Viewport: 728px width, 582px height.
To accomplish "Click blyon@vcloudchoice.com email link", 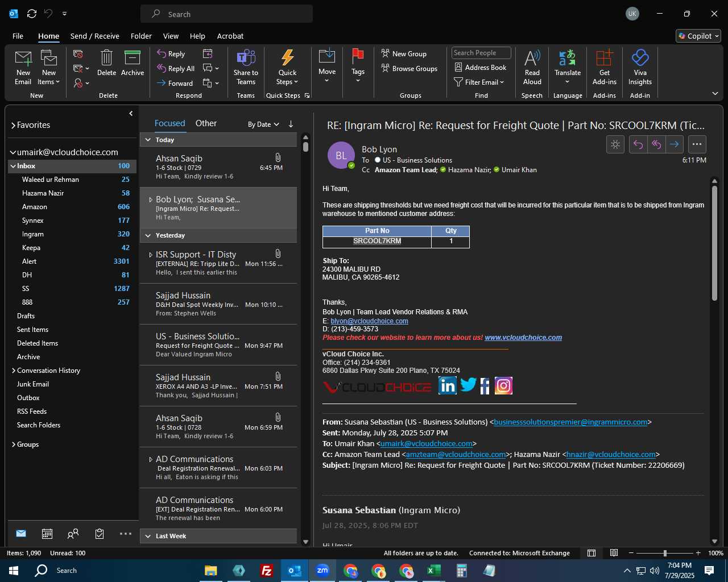I will point(369,321).
